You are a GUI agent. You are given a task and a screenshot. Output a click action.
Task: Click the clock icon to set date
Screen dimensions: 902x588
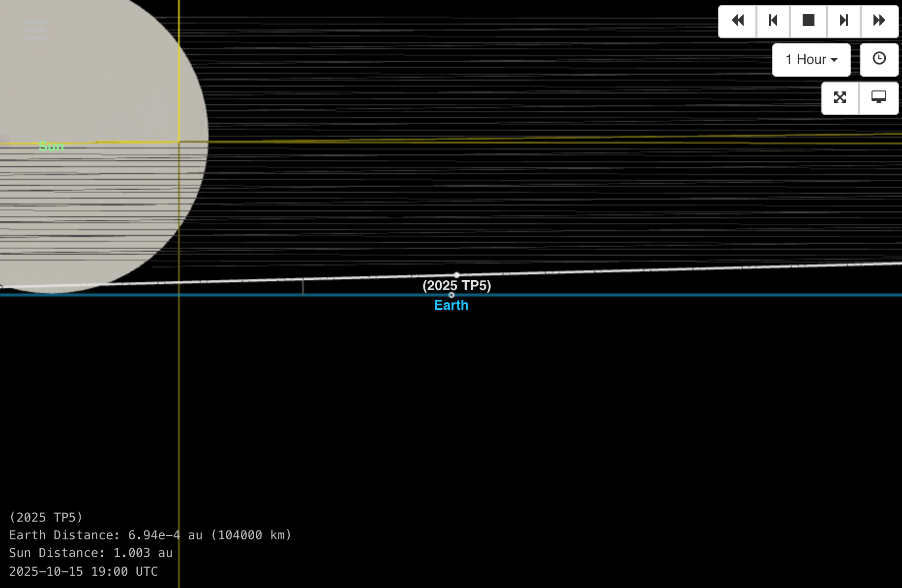pos(879,59)
